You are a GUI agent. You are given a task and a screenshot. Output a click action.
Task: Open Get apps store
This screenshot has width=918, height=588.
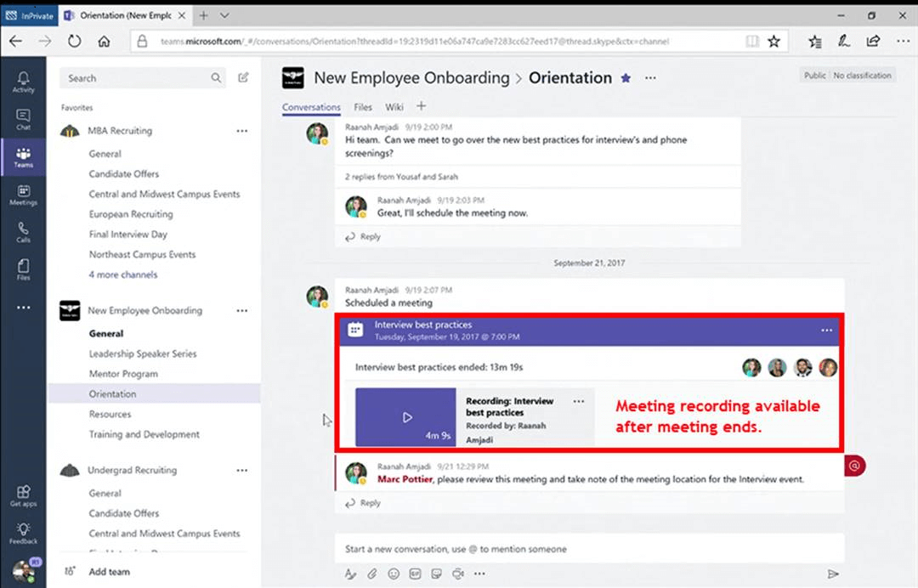coord(24,495)
